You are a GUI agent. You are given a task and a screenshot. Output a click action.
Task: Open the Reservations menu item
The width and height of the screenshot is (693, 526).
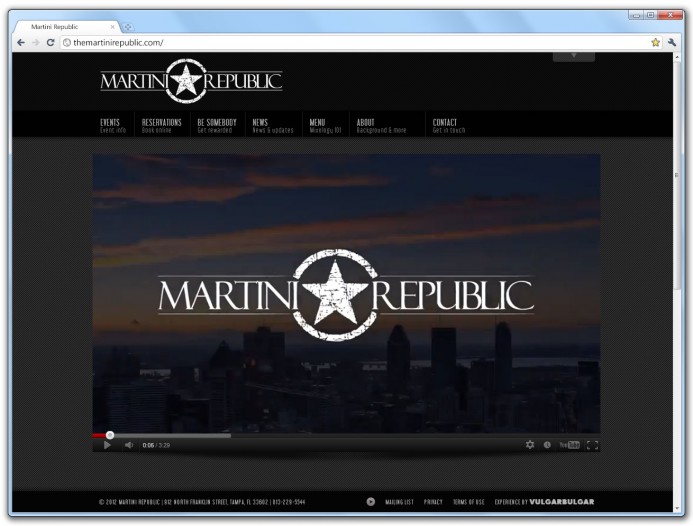(x=162, y=126)
